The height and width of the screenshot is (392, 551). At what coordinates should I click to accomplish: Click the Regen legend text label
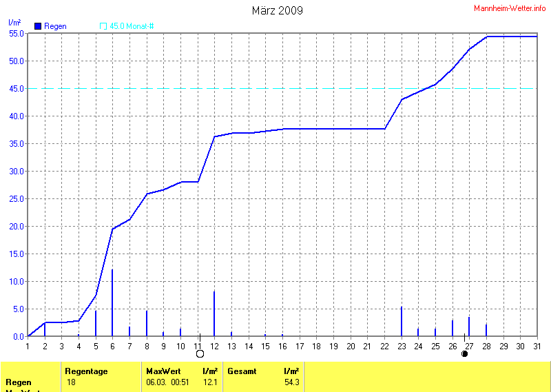tap(56, 26)
